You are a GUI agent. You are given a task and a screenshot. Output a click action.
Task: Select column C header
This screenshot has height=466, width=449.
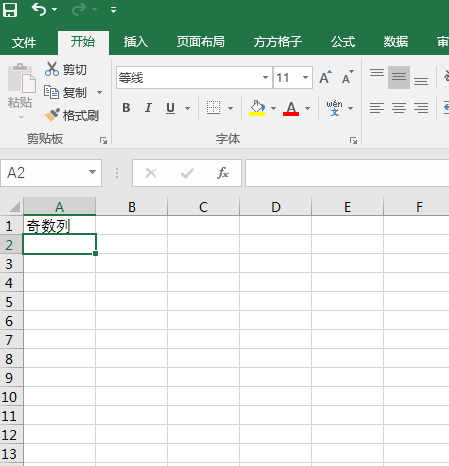click(204, 207)
